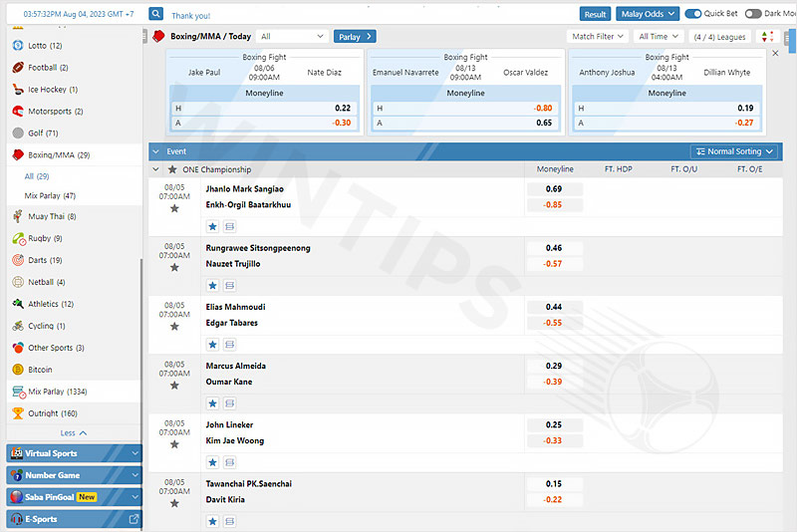
Task: Open statistics icon for Elias Mahmoudi fight
Action: (x=230, y=344)
